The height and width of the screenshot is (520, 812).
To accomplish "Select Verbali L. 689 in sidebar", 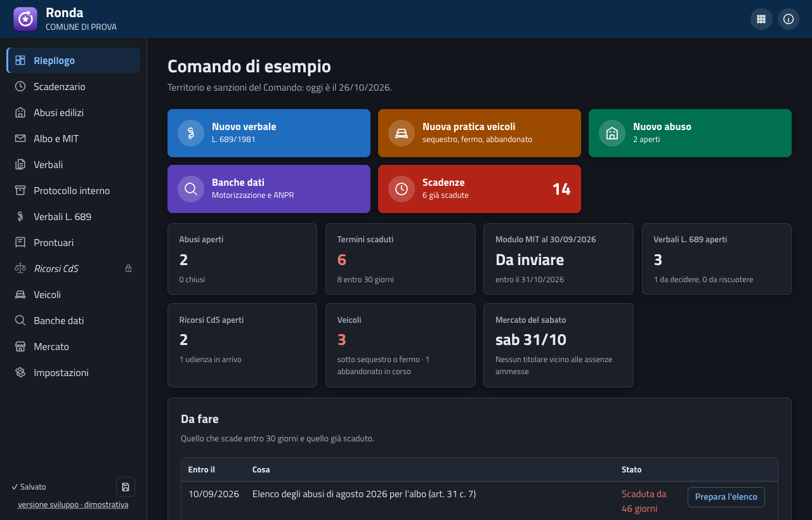I will (x=74, y=216).
